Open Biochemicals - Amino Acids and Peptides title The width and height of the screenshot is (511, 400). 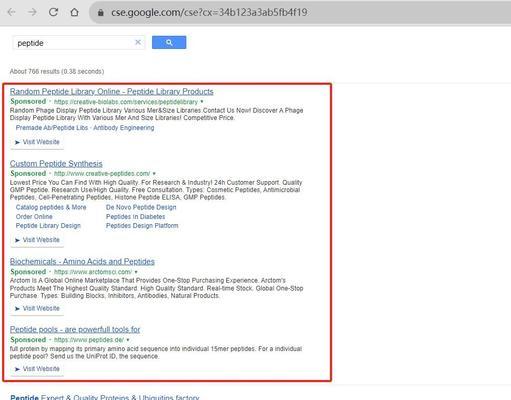click(x=82, y=261)
